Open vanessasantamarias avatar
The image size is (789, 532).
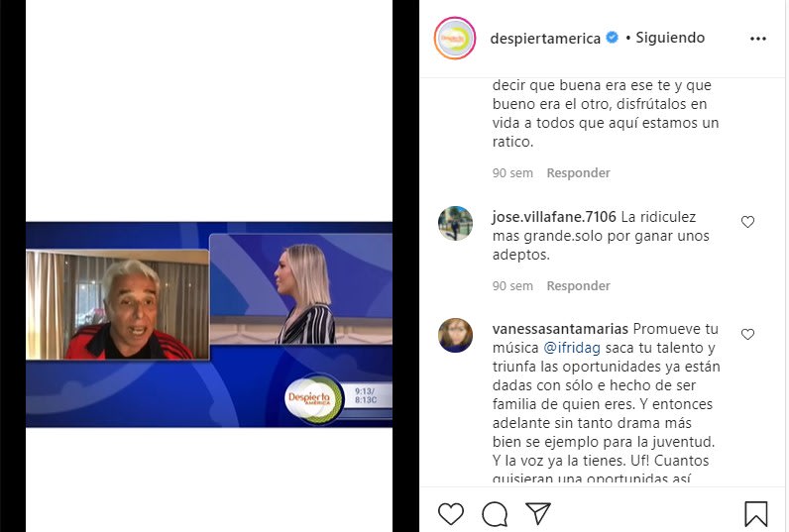(x=455, y=335)
